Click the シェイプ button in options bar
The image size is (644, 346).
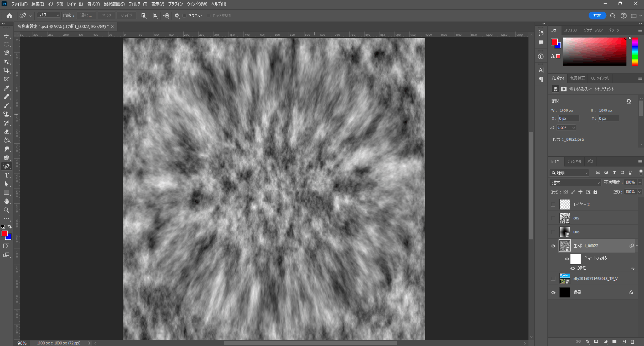coord(126,15)
